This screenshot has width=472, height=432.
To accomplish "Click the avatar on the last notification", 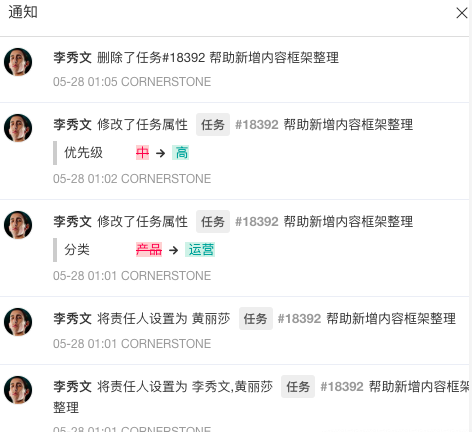I will (18, 390).
